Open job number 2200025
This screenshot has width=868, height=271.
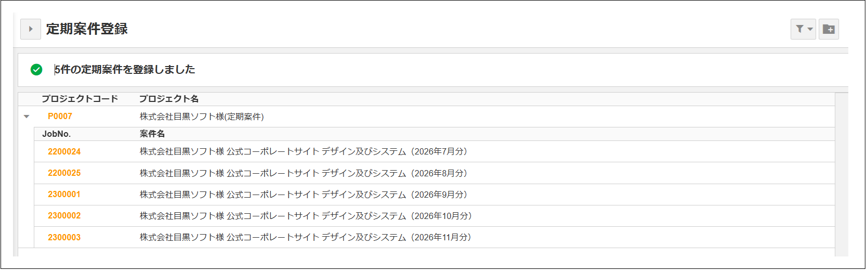(64, 173)
